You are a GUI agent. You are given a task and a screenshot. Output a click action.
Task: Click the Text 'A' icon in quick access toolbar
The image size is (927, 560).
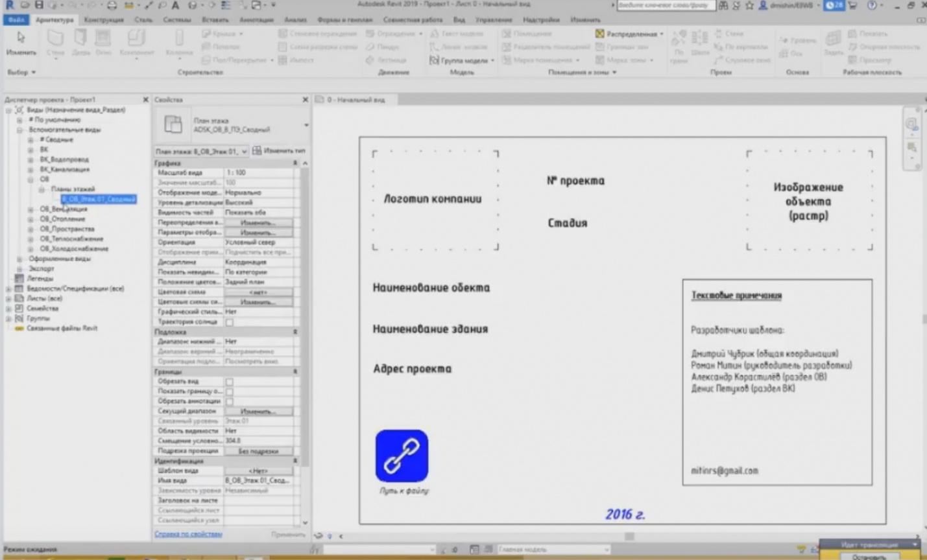[x=175, y=6]
